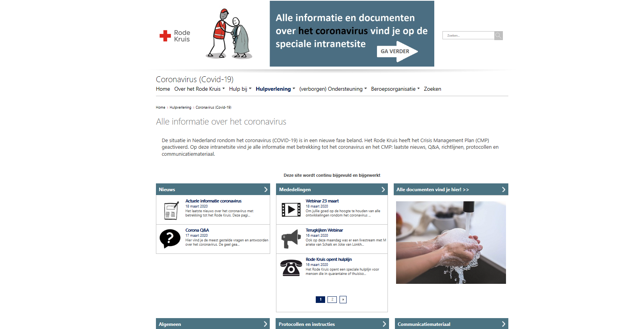This screenshot has height=329, width=644.
Task: Click into the Zoeken search field
Action: pyautogui.click(x=468, y=36)
